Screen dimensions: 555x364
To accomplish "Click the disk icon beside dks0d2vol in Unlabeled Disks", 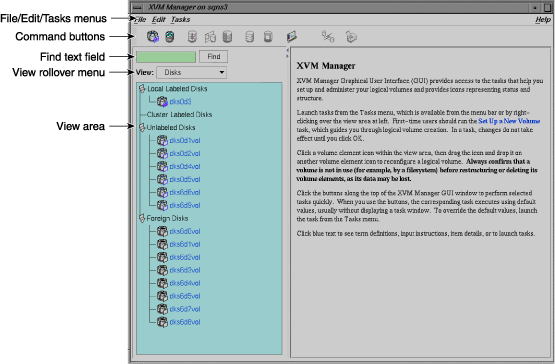I will (162, 153).
